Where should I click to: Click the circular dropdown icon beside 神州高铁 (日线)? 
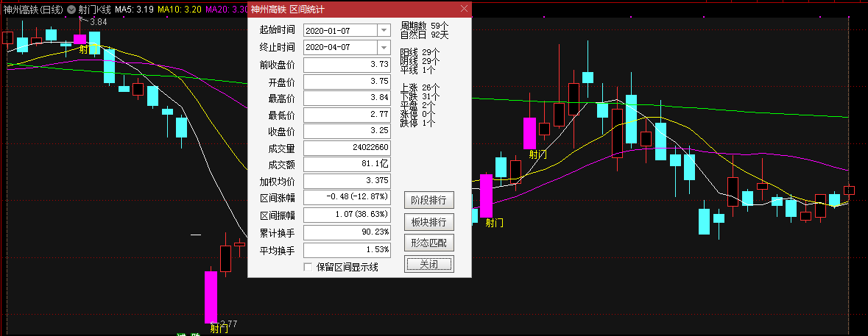71,10
